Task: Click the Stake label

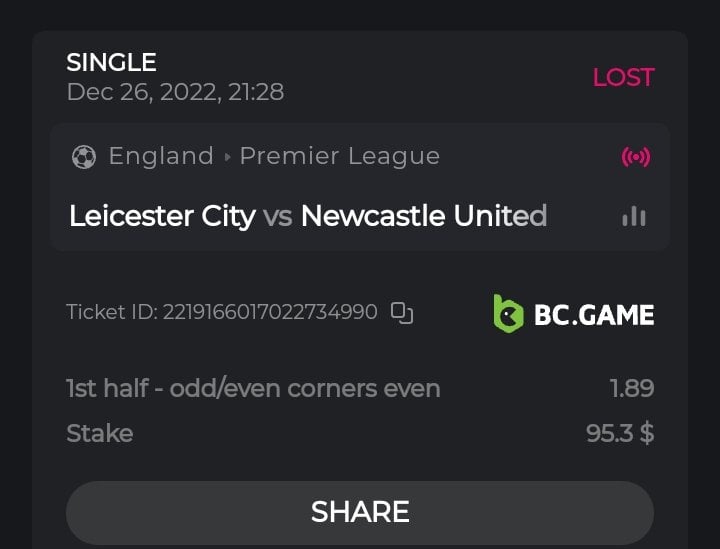Action: (99, 433)
